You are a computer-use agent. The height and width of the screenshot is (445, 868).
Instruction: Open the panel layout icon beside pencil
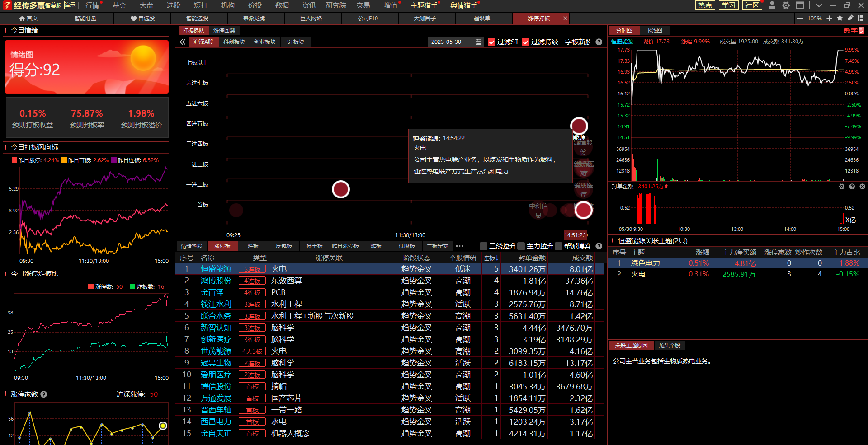[861, 18]
